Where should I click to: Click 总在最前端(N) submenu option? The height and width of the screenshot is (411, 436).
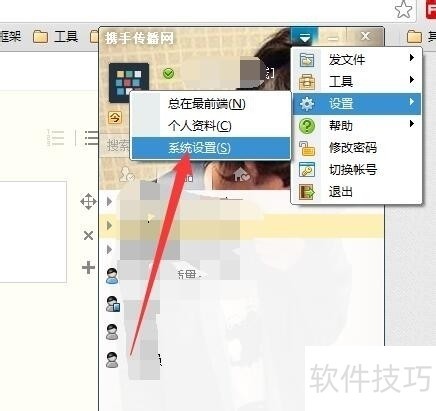tap(210, 104)
